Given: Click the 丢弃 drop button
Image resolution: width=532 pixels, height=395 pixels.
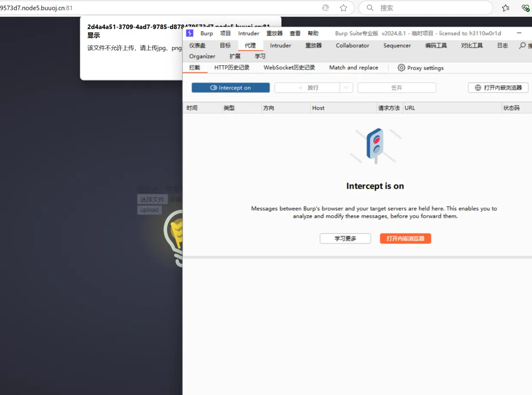Looking at the screenshot, I should 396,88.
